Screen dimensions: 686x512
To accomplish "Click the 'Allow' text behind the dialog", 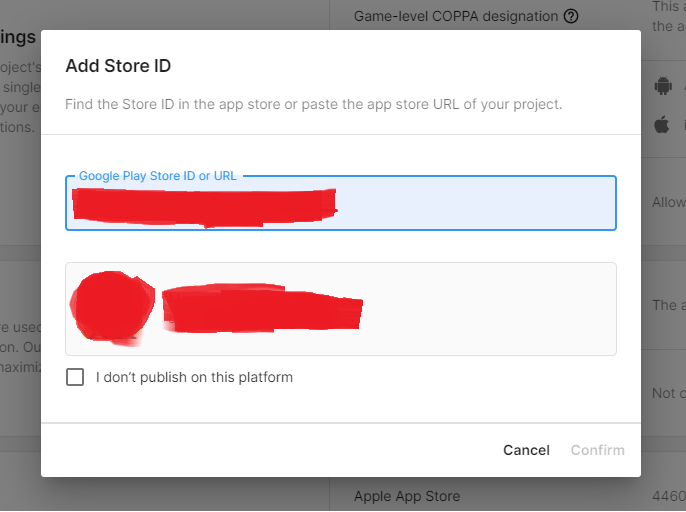I will (x=668, y=202).
